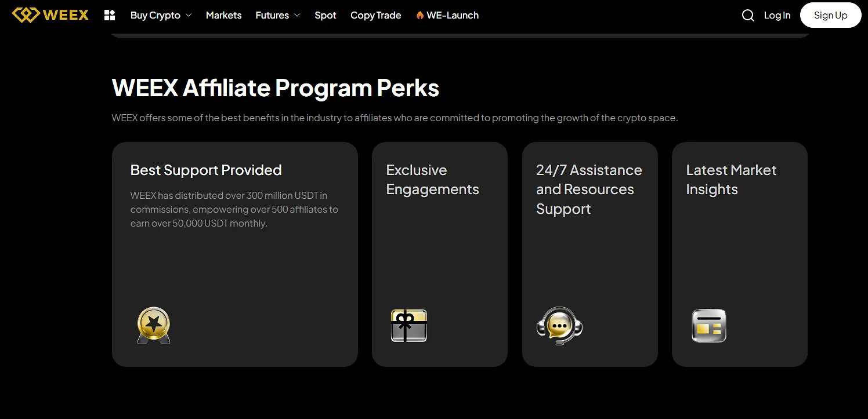Click the Latest Market Insights title
Image resolution: width=868 pixels, height=419 pixels.
pos(731,180)
